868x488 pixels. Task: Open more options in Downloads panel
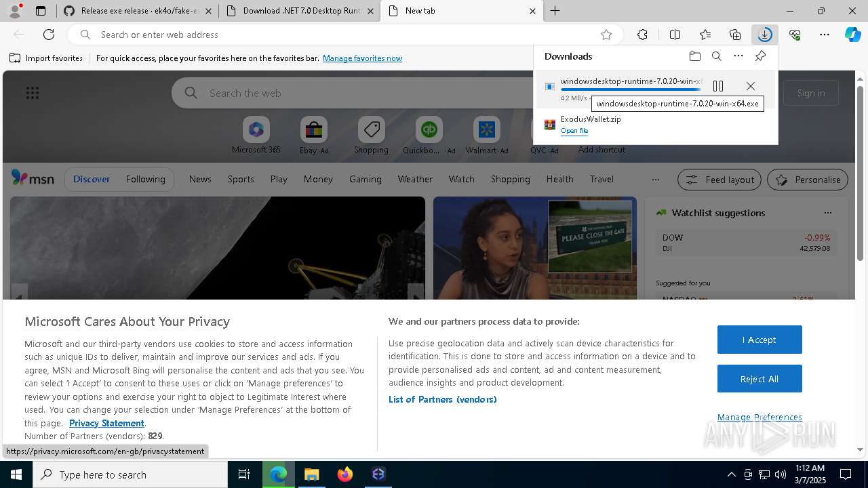[738, 56]
